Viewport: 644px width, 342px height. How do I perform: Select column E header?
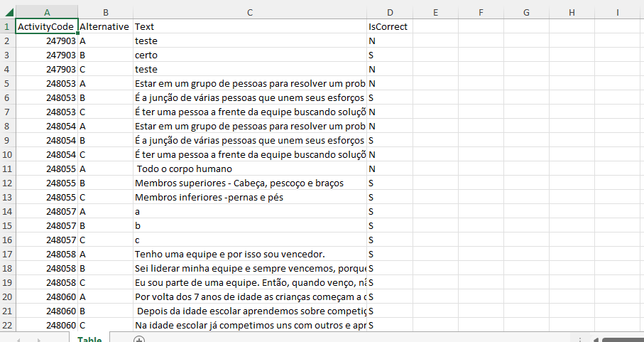[x=435, y=12]
